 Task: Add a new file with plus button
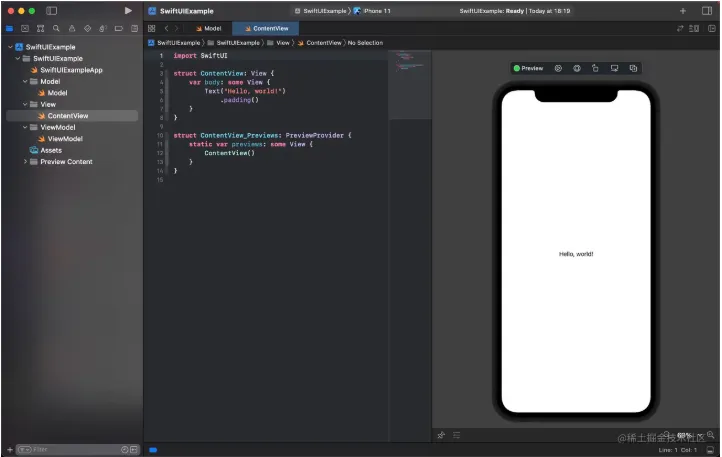pos(10,450)
